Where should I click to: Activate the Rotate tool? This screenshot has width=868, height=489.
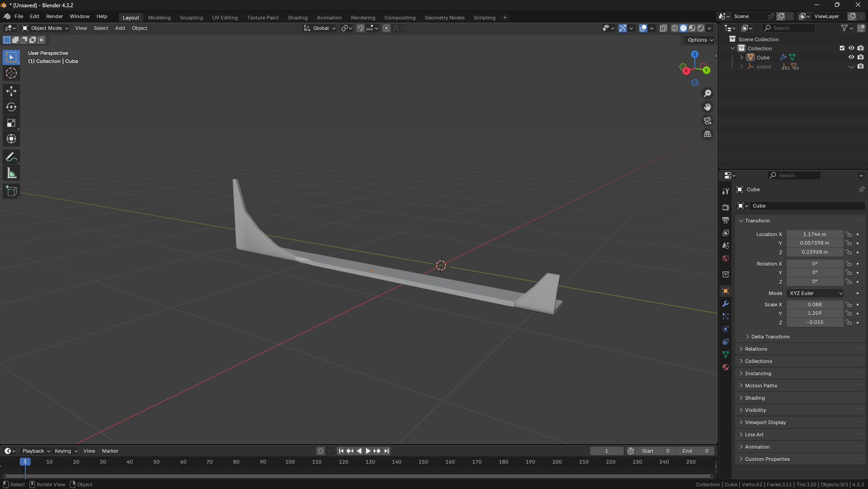point(11,107)
